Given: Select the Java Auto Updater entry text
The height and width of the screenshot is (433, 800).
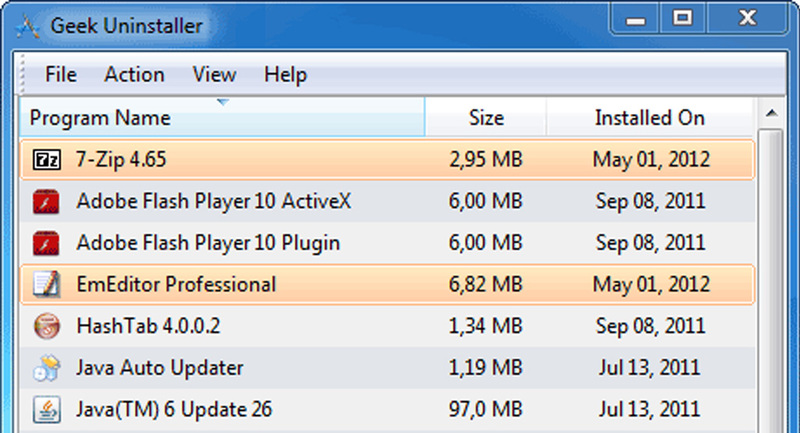Looking at the screenshot, I should click(160, 368).
